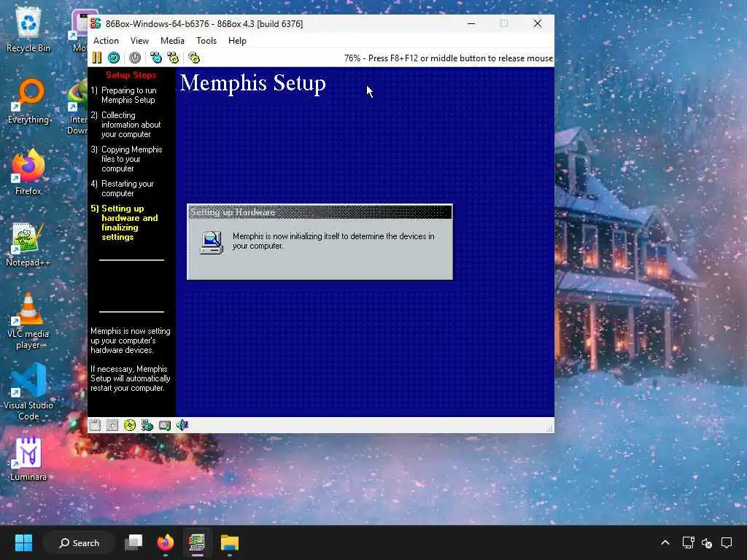Click the red 'Setup Steps' header
The width and height of the screenshot is (747, 560).
pos(131,75)
